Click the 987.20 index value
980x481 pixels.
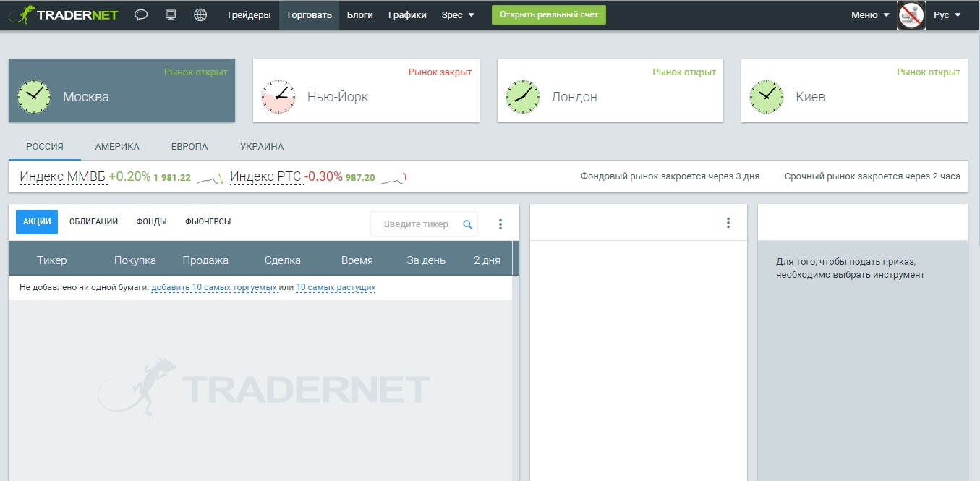[x=360, y=178]
